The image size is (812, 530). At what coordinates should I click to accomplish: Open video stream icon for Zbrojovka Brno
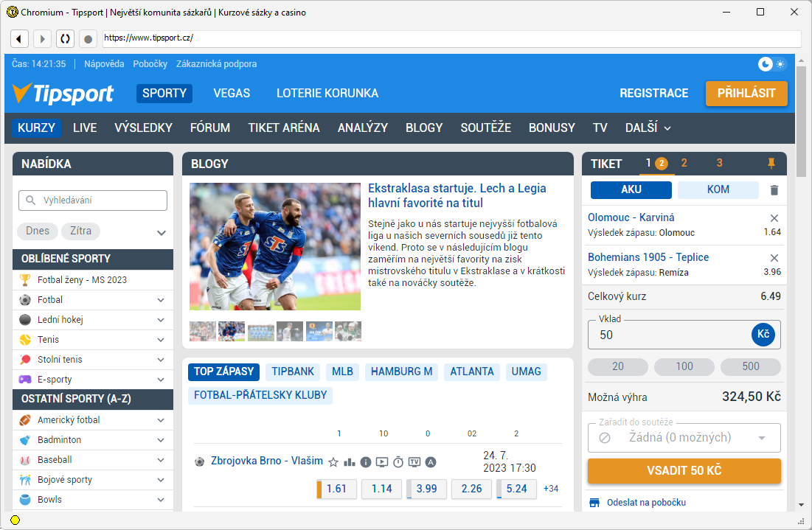pyautogui.click(x=381, y=462)
